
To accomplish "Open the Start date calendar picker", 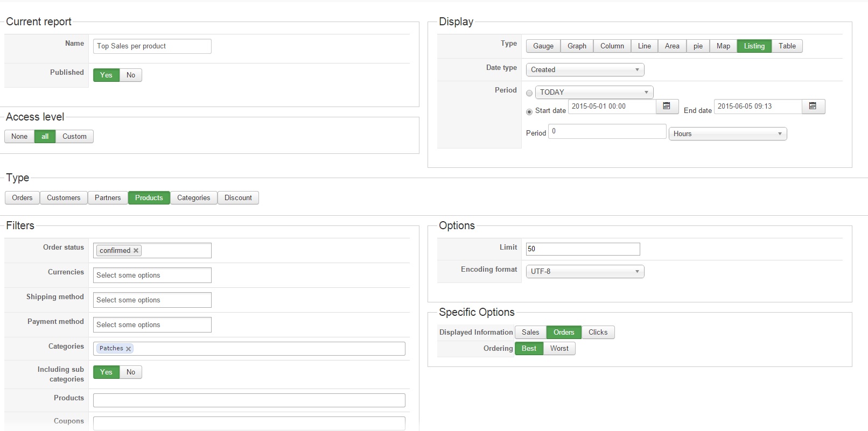I will point(667,107).
